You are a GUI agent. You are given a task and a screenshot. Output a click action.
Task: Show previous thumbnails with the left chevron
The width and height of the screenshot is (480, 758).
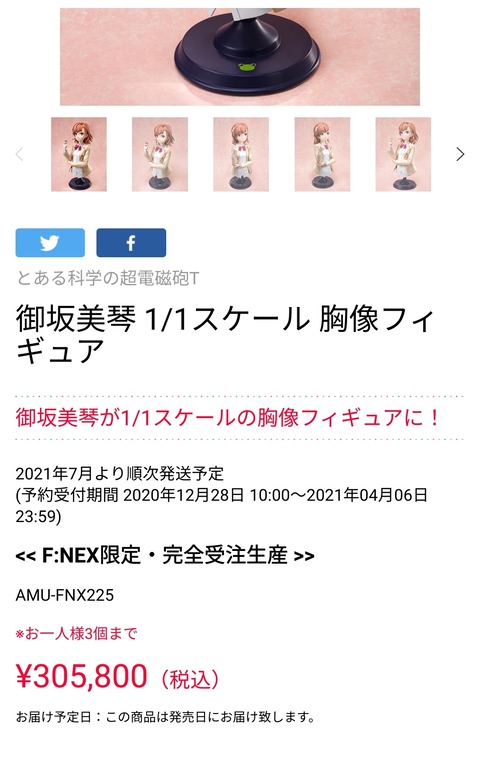click(19, 154)
